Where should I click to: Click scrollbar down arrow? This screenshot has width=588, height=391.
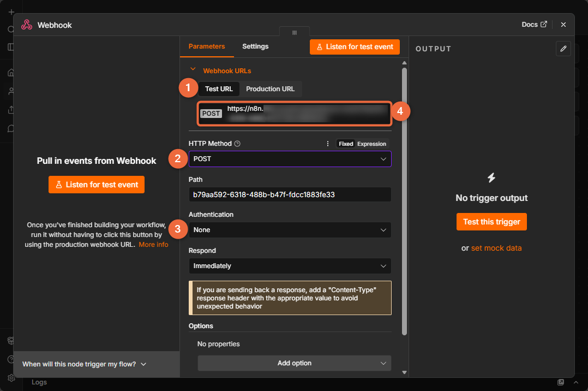pos(404,372)
